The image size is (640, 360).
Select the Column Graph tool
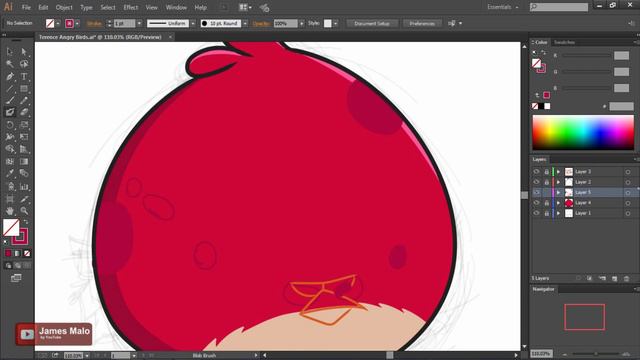point(24,187)
